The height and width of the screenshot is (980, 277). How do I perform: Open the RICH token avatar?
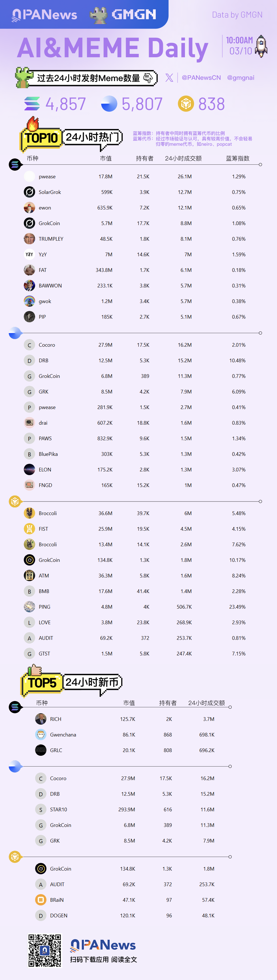pos(41,719)
